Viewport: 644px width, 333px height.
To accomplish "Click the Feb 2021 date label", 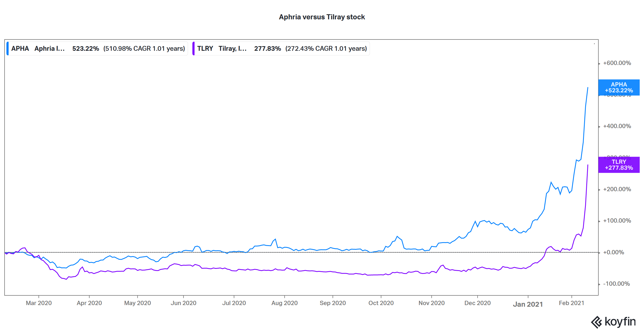I will coord(572,303).
